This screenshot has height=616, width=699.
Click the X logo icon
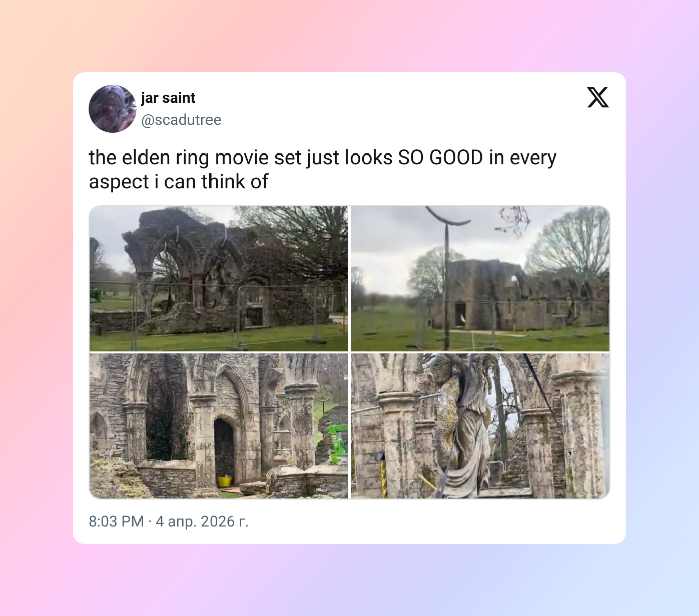(598, 97)
